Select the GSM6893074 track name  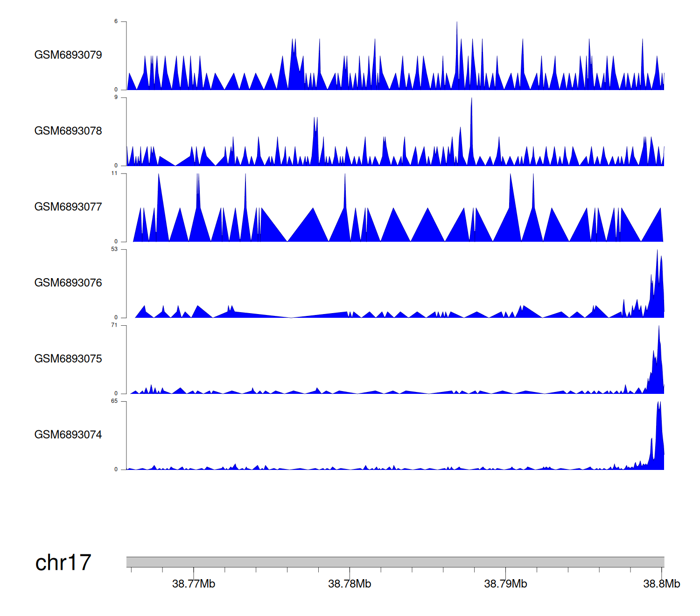tap(68, 435)
